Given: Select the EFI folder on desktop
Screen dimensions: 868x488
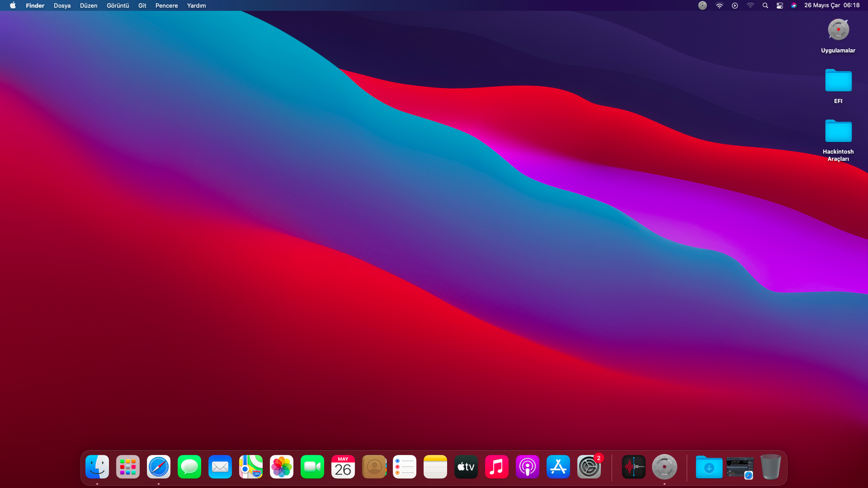Looking at the screenshot, I should click(838, 80).
